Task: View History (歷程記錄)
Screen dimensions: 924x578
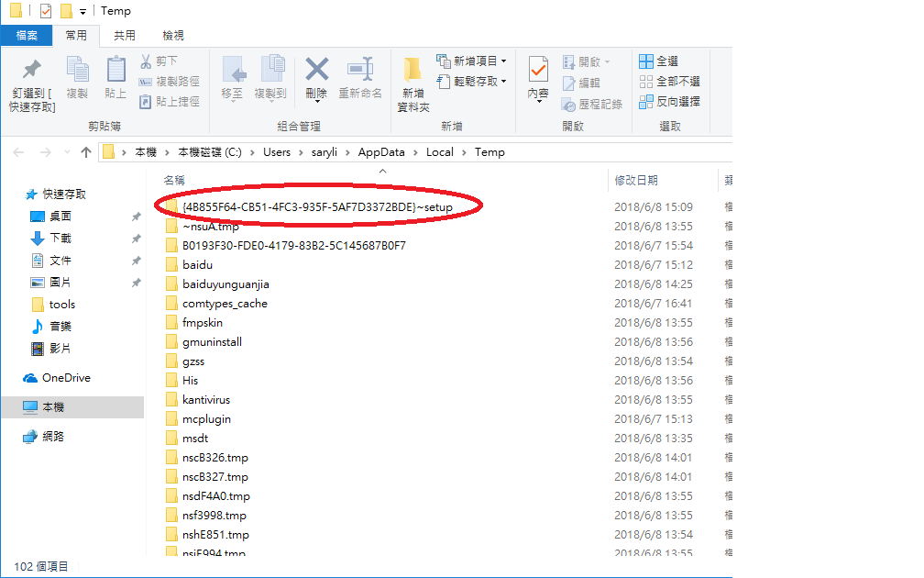Action: tap(592, 104)
